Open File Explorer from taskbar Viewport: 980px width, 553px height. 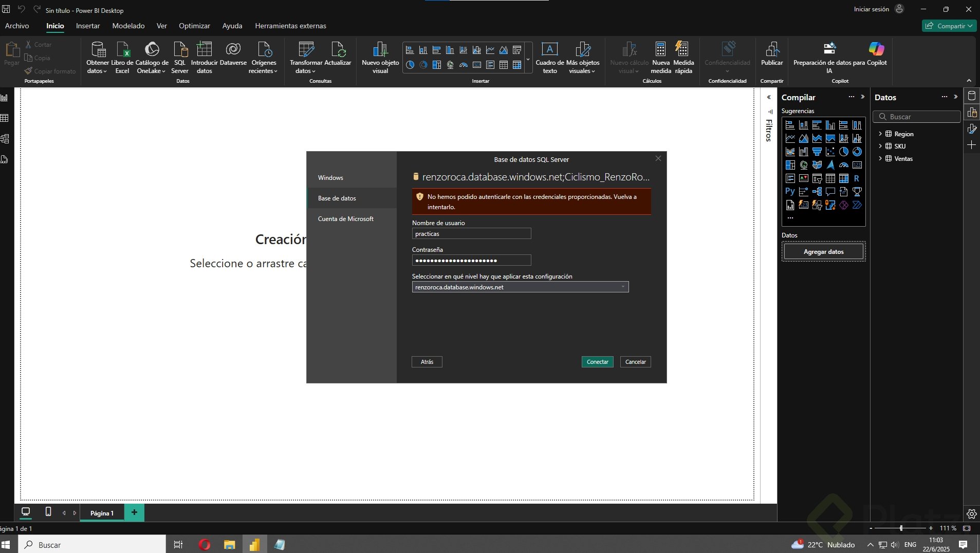coord(230,545)
